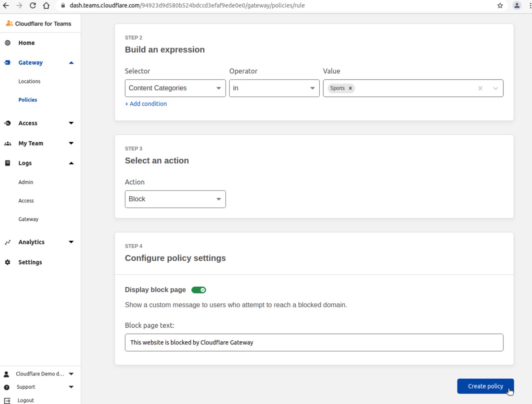Bookmark page with star icon
Screen dimensions: 532x404
pos(500,6)
